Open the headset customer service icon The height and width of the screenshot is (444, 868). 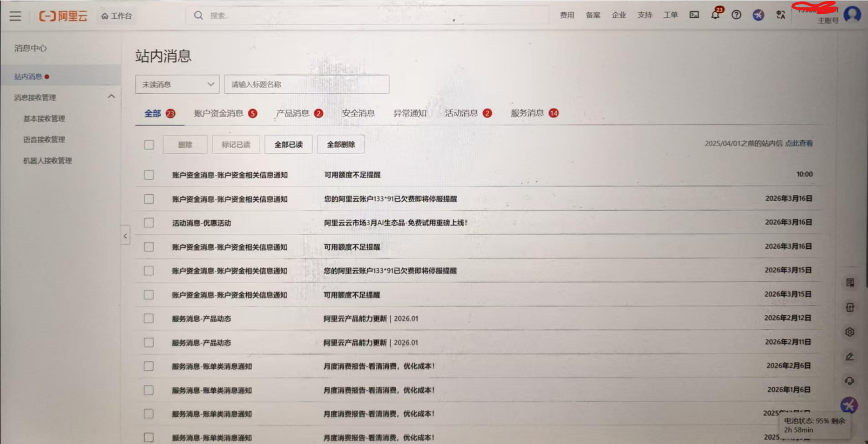850,381
